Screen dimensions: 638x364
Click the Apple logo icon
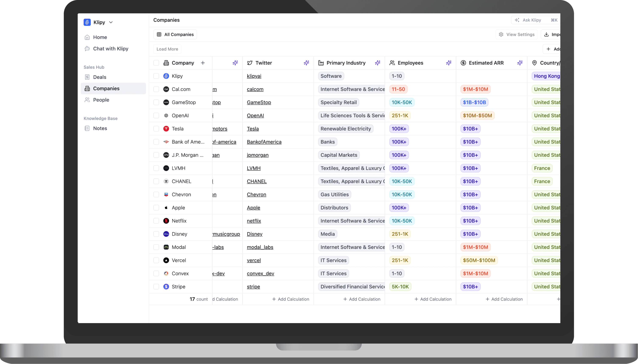(166, 208)
